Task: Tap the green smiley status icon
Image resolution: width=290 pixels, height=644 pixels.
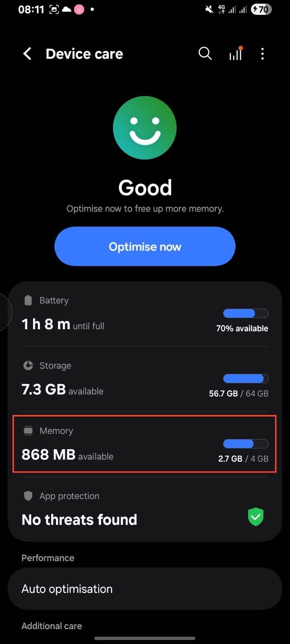Action: point(145,128)
